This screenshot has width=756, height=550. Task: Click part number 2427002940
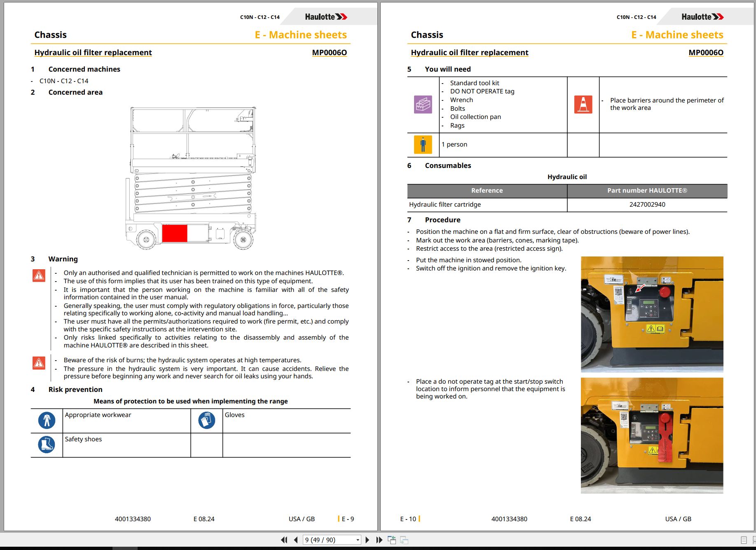[x=647, y=205]
